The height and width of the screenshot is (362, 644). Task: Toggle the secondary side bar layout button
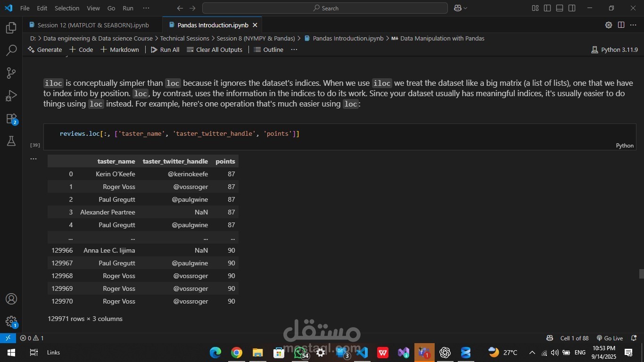click(x=572, y=8)
